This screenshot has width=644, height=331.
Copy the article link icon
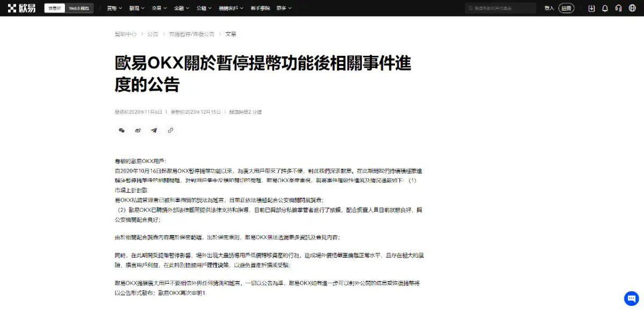pos(170,130)
